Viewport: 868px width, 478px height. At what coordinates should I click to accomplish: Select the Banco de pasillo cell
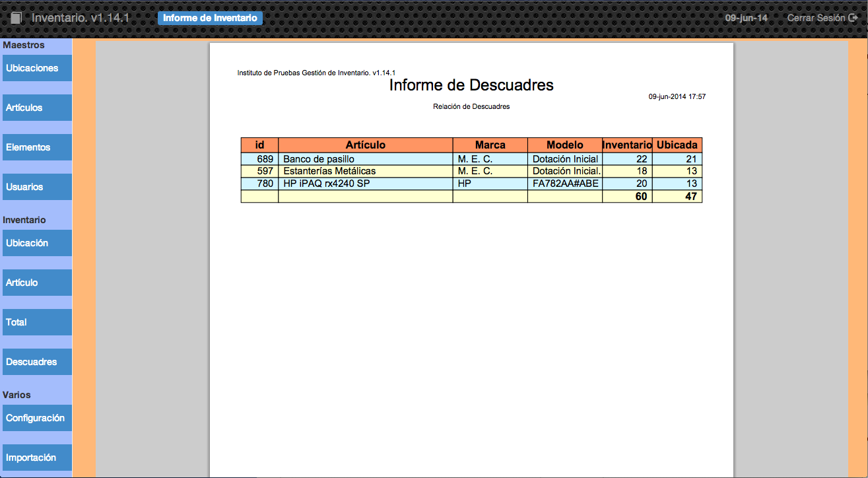coord(366,159)
